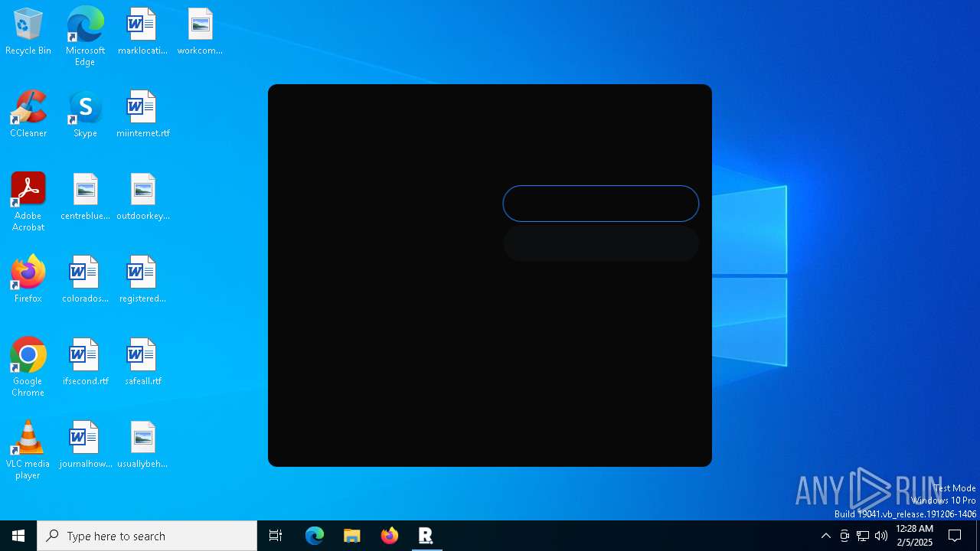980x551 pixels.
Task: Click the blue-outlined input field in dark window
Action: tap(601, 204)
